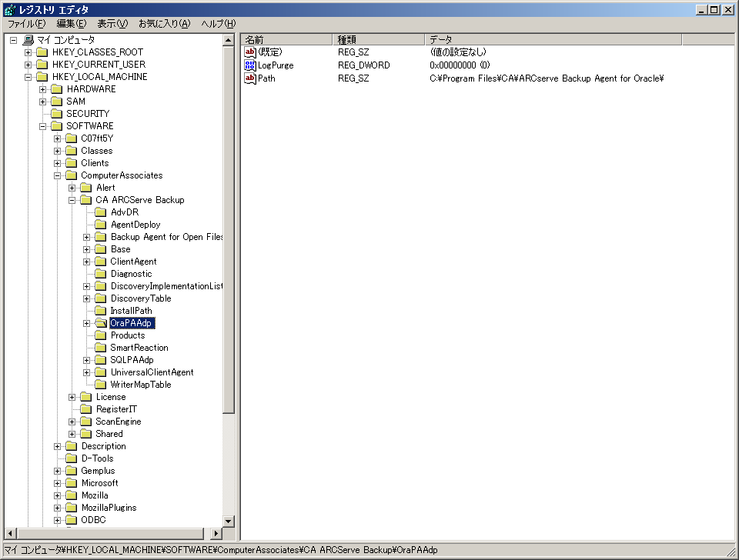Click the Path string value icon
739x560 pixels.
250,78
